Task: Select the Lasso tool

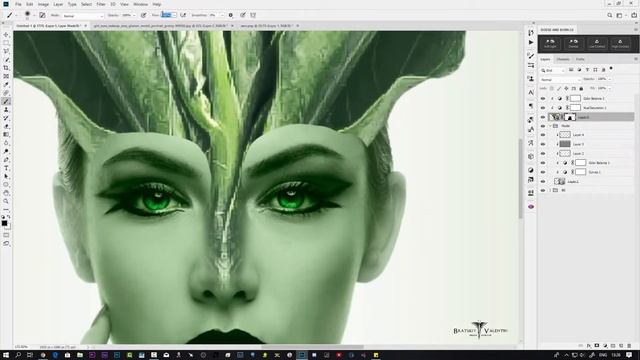Action: click(6, 51)
